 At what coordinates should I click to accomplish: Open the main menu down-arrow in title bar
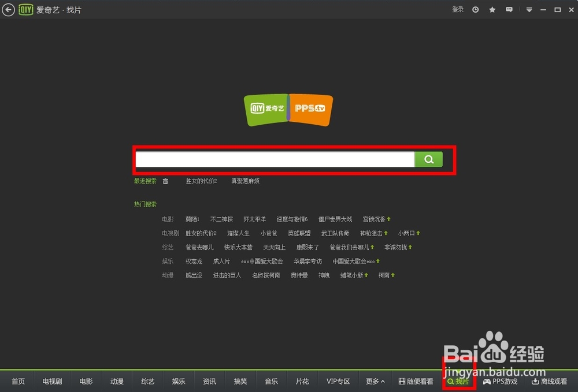(x=529, y=10)
